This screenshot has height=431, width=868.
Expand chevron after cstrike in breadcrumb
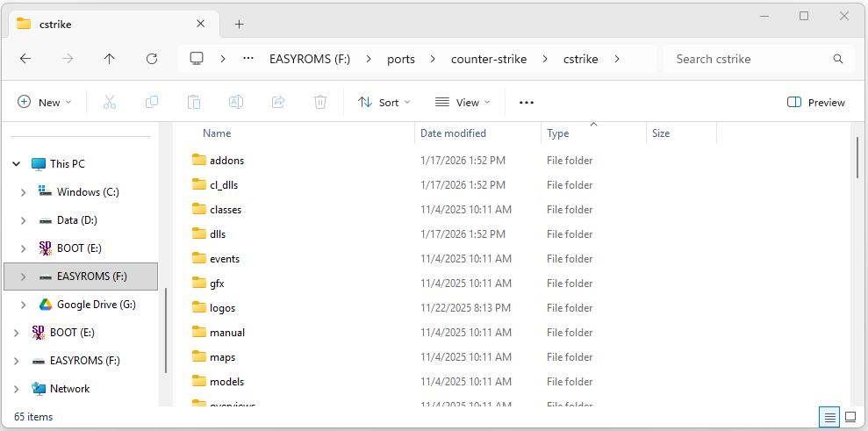tap(617, 59)
